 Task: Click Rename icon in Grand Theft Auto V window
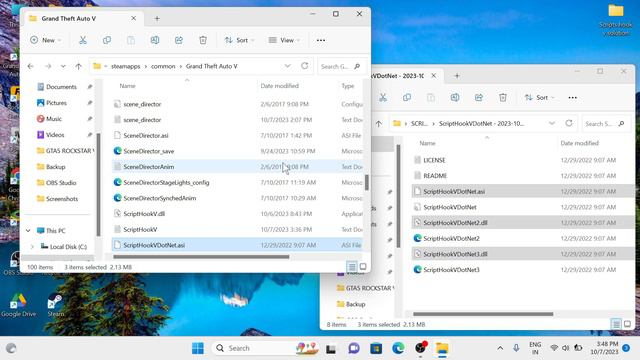(155, 40)
